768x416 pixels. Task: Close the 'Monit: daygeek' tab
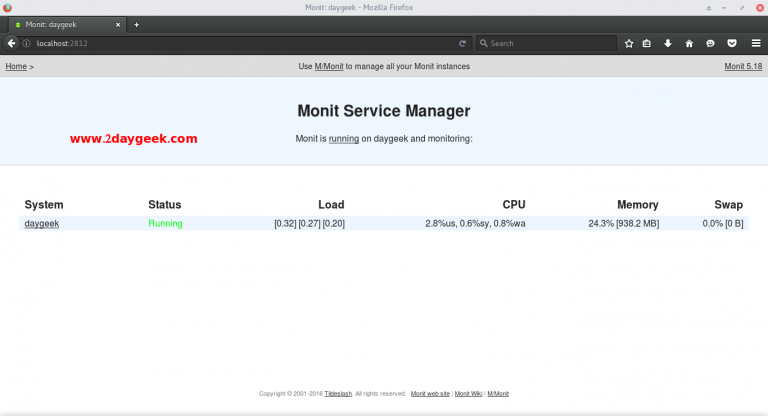[x=119, y=24]
